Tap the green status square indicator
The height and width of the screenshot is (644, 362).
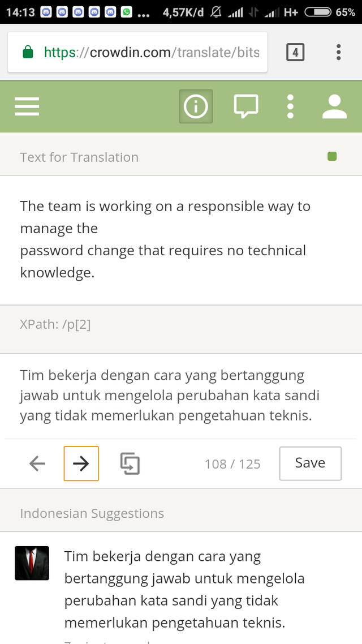click(x=332, y=156)
